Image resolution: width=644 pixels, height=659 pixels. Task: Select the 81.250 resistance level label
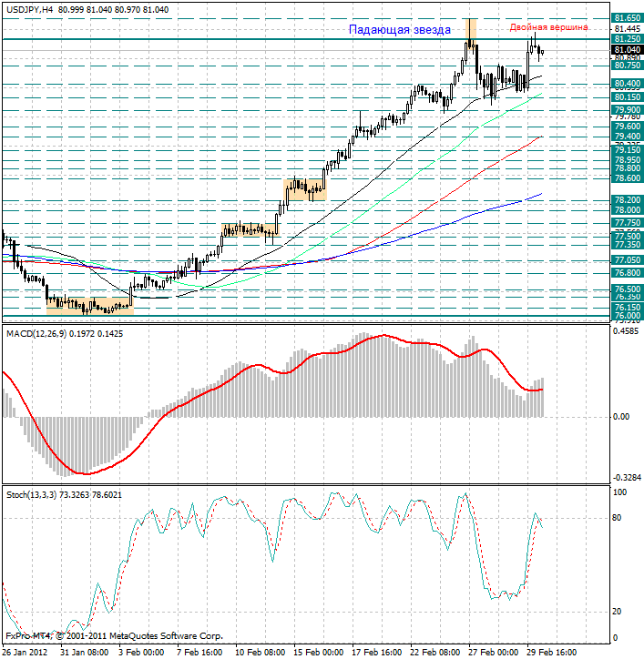click(627, 38)
